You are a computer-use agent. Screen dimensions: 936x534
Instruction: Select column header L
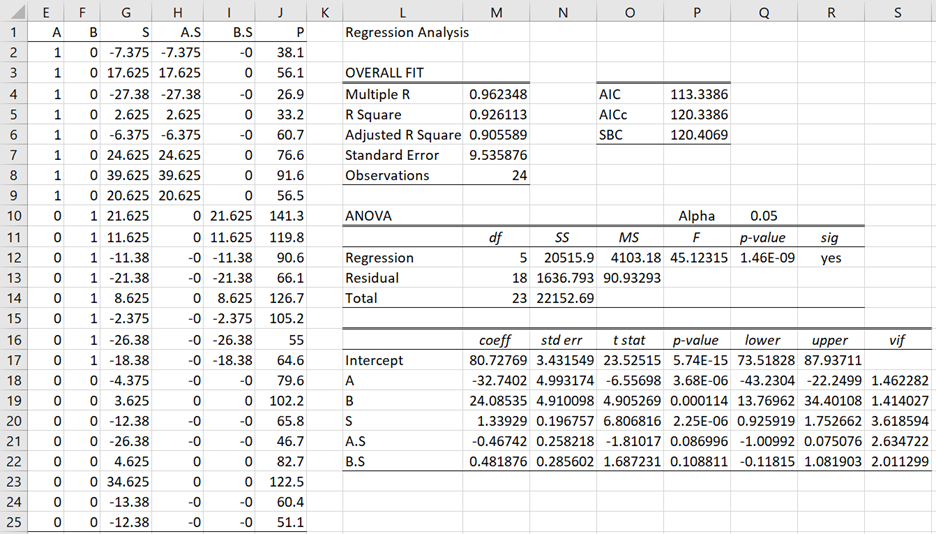(x=402, y=12)
